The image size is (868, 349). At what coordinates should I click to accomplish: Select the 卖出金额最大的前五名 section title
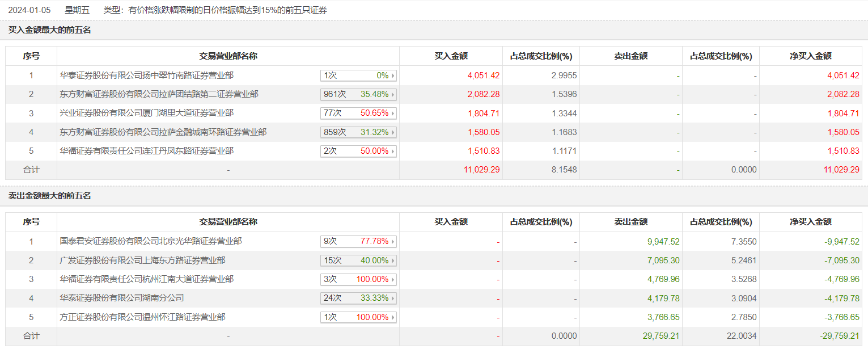pyautogui.click(x=49, y=196)
